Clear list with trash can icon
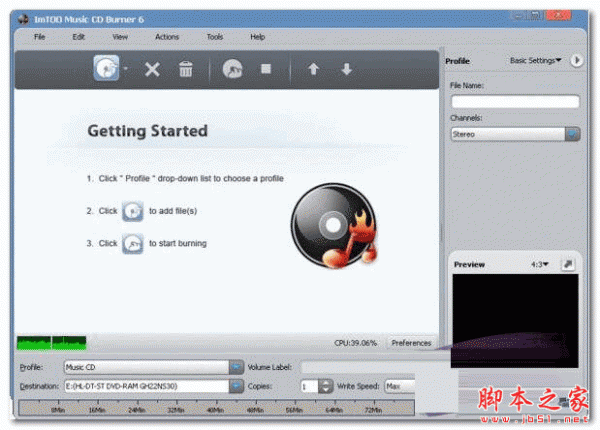 (186, 69)
